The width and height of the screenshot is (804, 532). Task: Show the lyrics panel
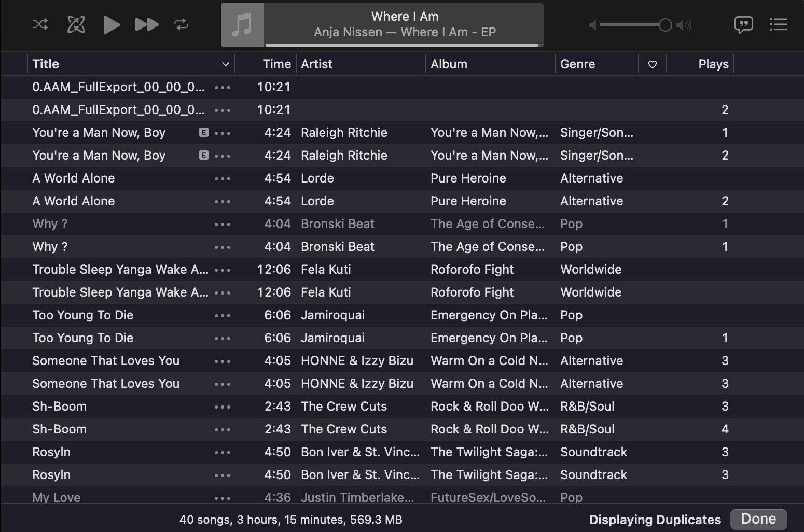744,24
